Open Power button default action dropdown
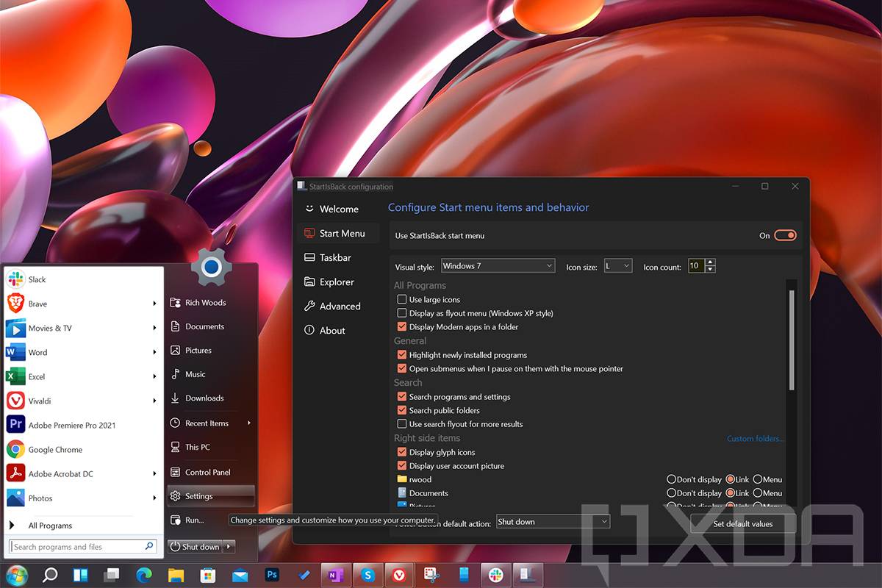Viewport: 882px width, 588px height. (x=553, y=522)
